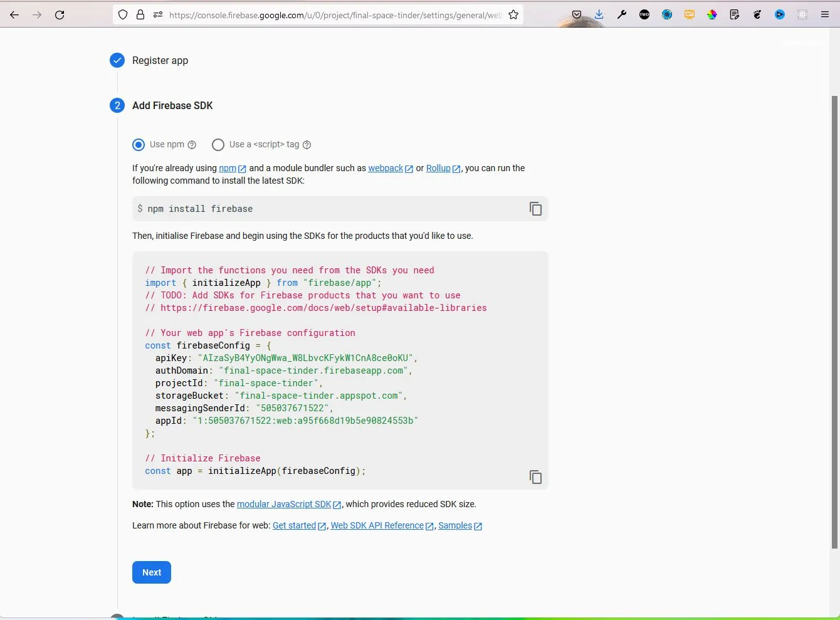Reload the Firebase console page

(60, 14)
